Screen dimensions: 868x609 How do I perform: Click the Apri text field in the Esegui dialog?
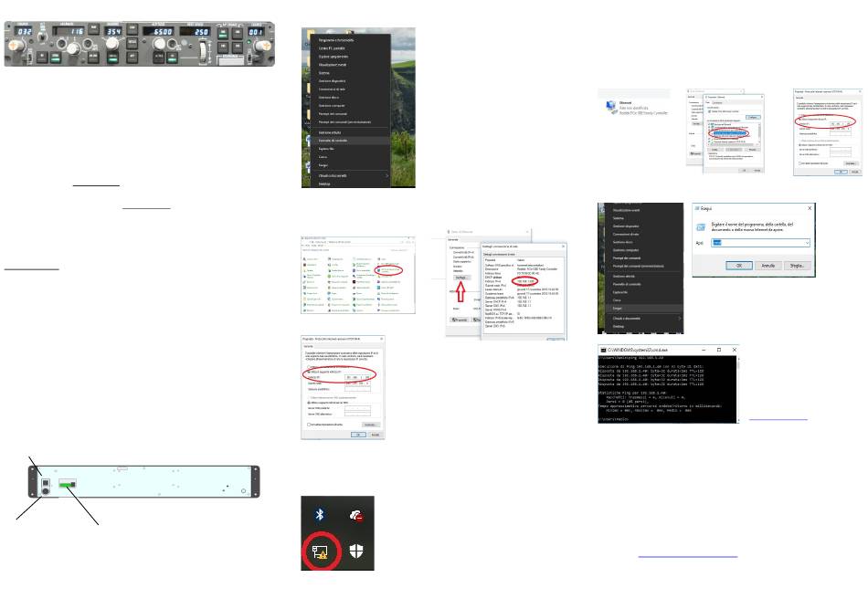(x=760, y=243)
